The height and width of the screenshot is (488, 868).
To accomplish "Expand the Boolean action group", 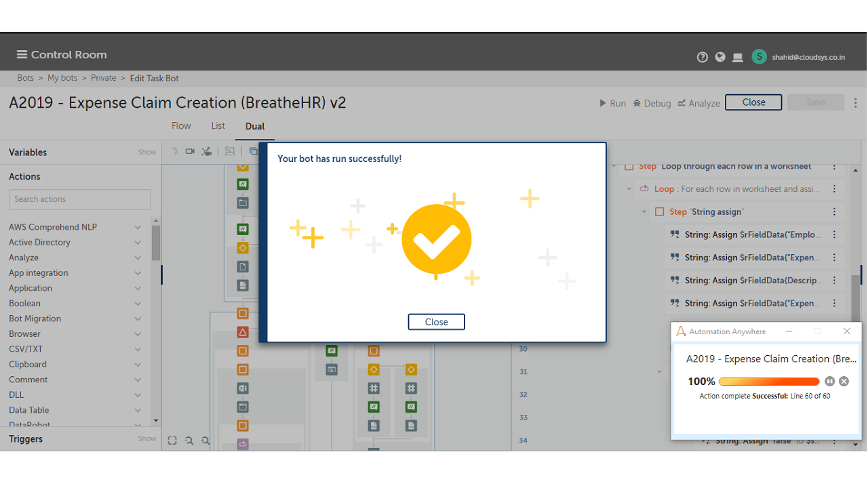I will tap(138, 304).
